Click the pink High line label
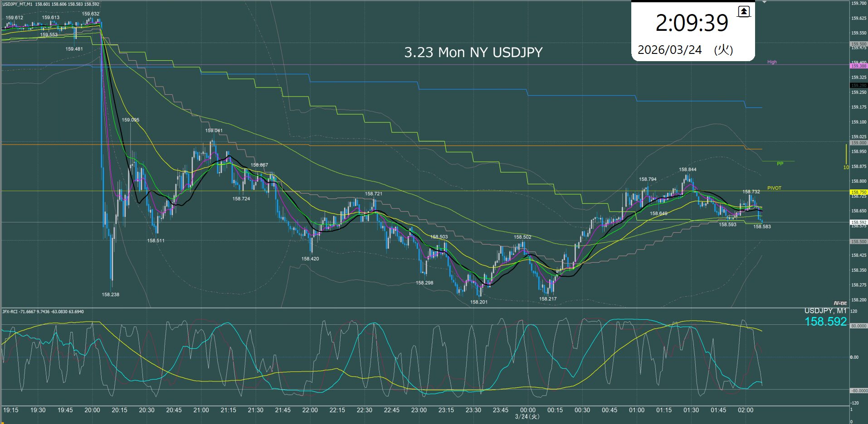 (x=772, y=62)
